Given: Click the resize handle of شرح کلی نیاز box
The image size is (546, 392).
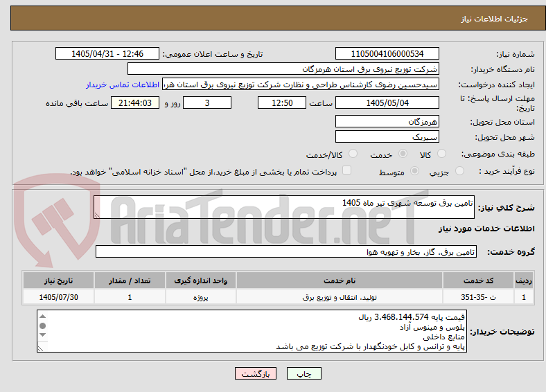Looking at the screenshot, I should coord(97,215).
